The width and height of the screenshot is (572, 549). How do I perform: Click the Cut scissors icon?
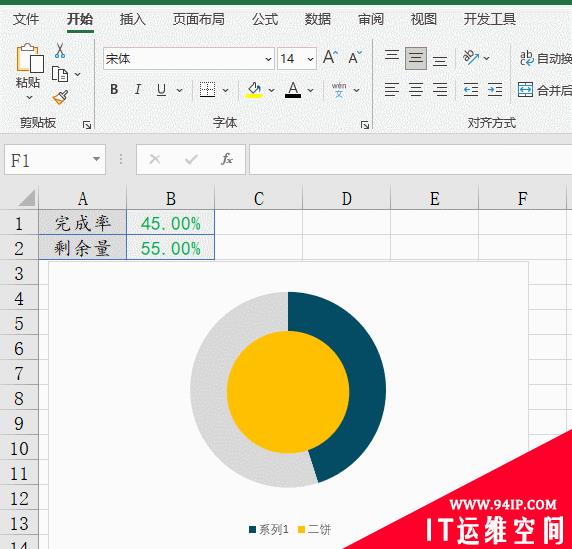pos(60,51)
